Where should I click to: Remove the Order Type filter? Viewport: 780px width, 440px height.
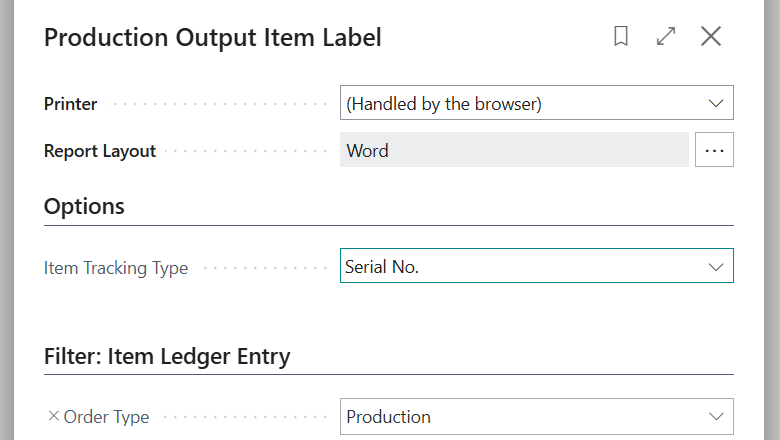tap(53, 416)
